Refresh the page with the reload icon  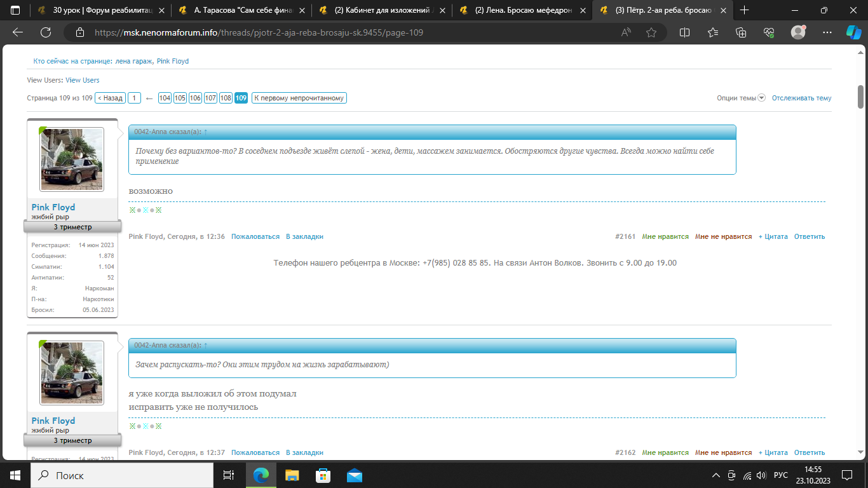(46, 32)
